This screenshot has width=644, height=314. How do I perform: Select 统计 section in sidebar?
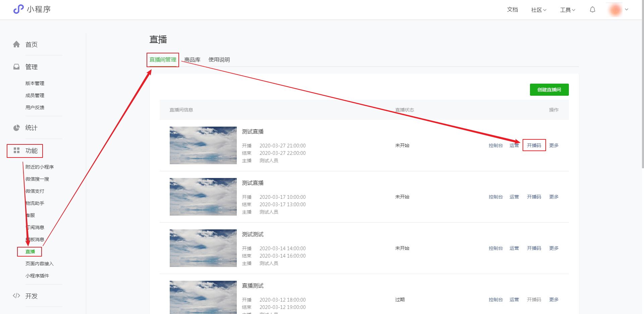coord(32,128)
